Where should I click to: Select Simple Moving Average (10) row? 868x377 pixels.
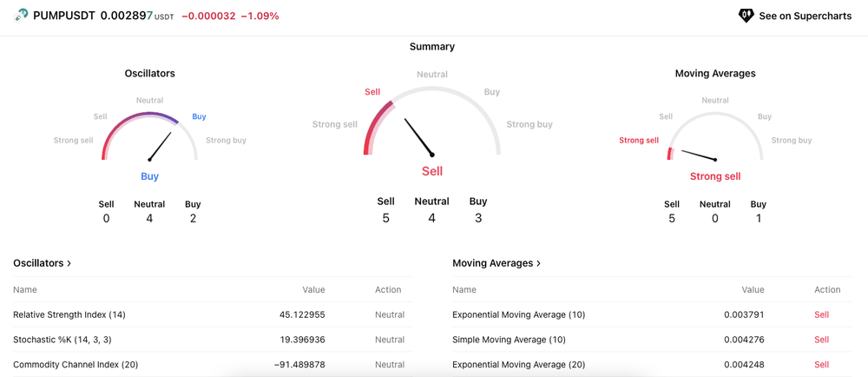pyautogui.click(x=652, y=340)
